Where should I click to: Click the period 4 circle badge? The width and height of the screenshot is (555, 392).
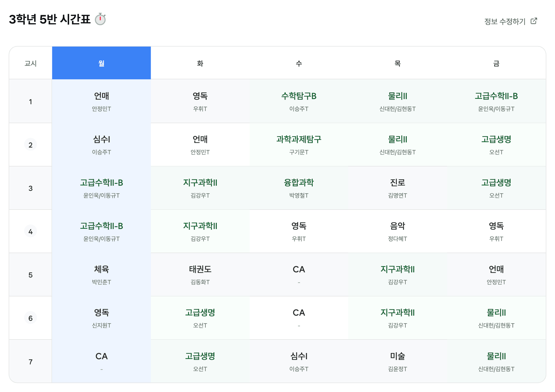coord(31,231)
